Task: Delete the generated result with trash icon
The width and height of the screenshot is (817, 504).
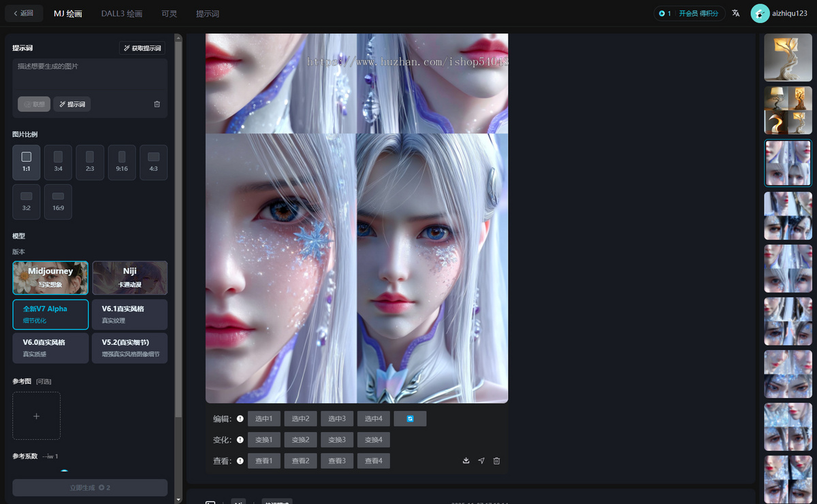Action: [496, 460]
